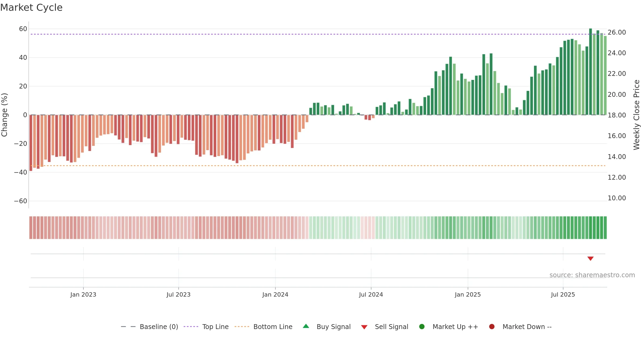
Task: Click the Market Down -- red circle icon
Action: pyautogui.click(x=492, y=327)
